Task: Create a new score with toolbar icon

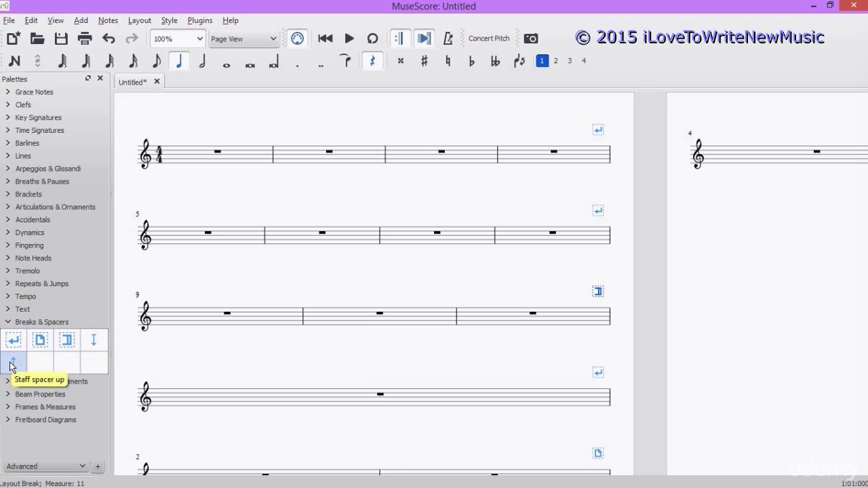Action: click(x=14, y=39)
